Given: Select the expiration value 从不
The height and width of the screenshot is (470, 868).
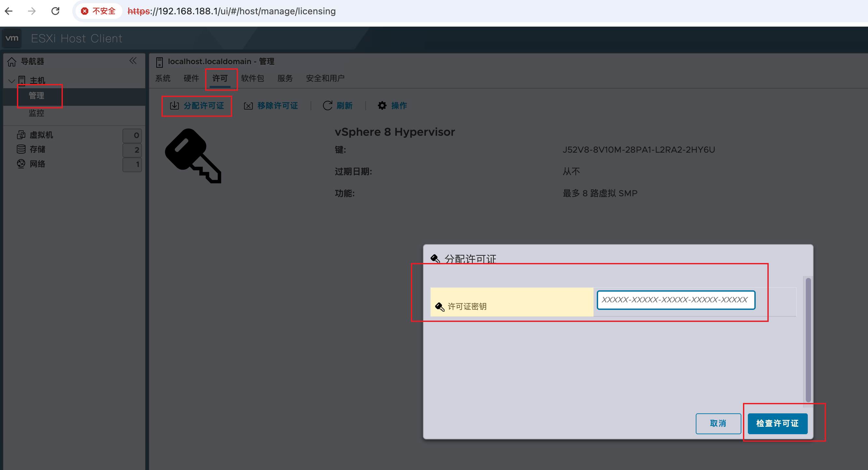Looking at the screenshot, I should click(571, 172).
